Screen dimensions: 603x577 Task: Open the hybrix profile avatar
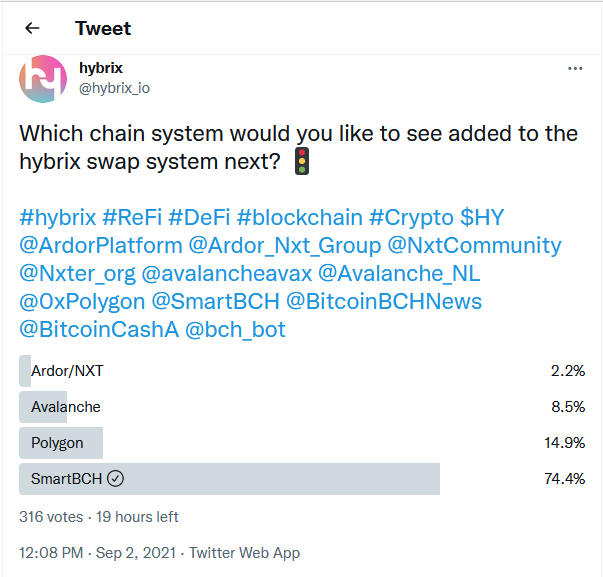[x=43, y=79]
